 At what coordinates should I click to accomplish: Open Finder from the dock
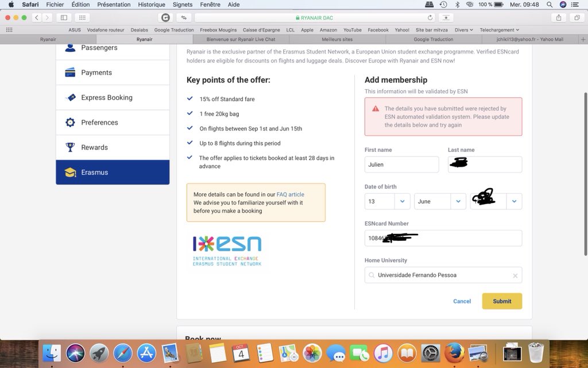(52, 354)
